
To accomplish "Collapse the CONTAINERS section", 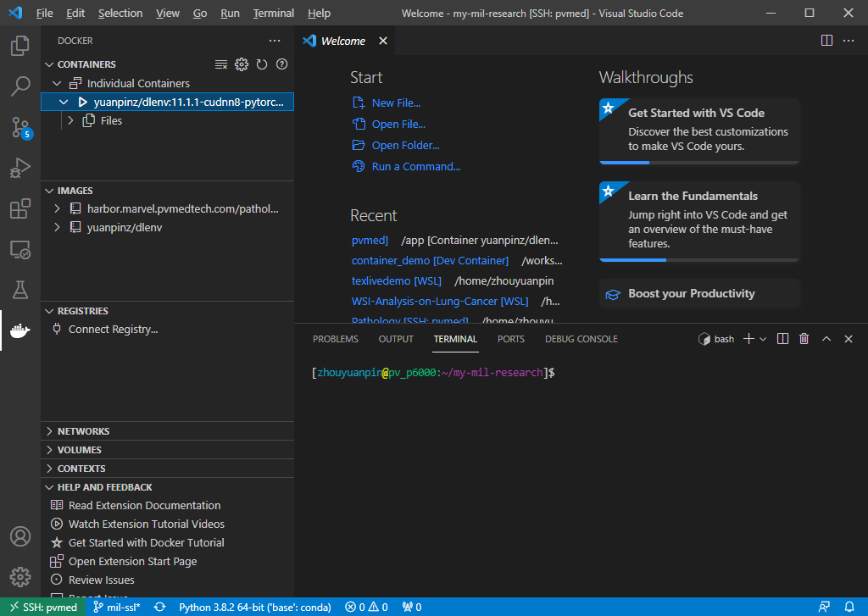I will coord(49,64).
